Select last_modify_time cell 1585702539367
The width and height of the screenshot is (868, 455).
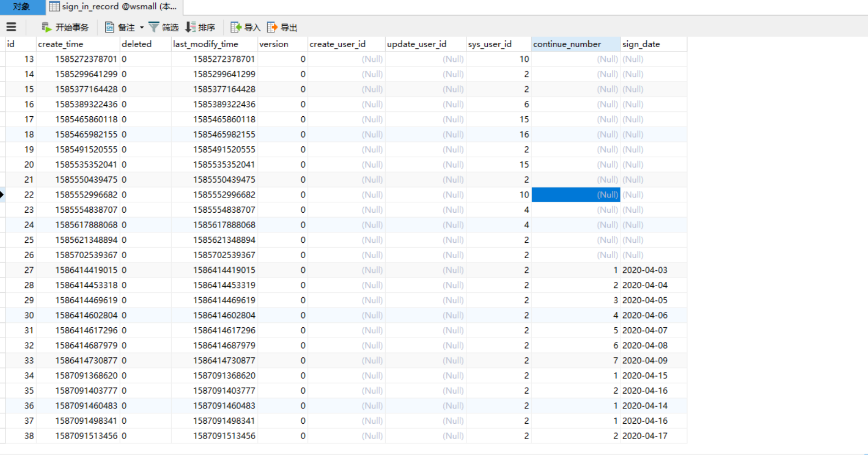pyautogui.click(x=215, y=255)
